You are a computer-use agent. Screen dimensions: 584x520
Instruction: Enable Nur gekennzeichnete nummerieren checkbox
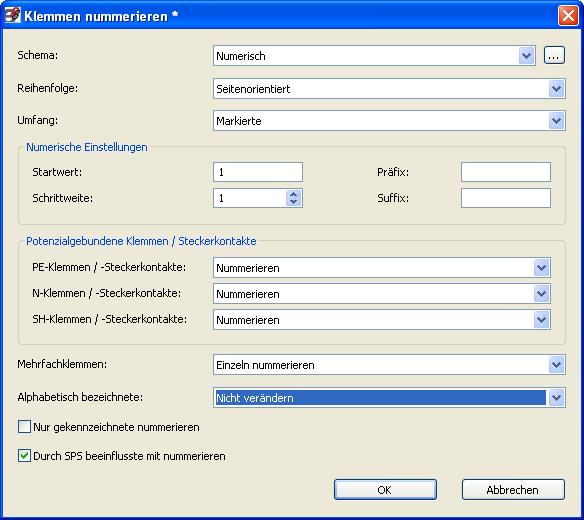tap(25, 427)
